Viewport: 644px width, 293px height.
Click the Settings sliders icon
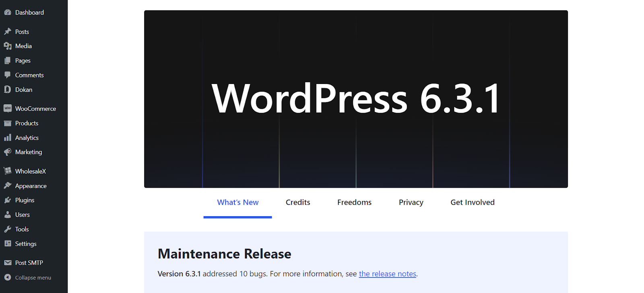[8, 244]
